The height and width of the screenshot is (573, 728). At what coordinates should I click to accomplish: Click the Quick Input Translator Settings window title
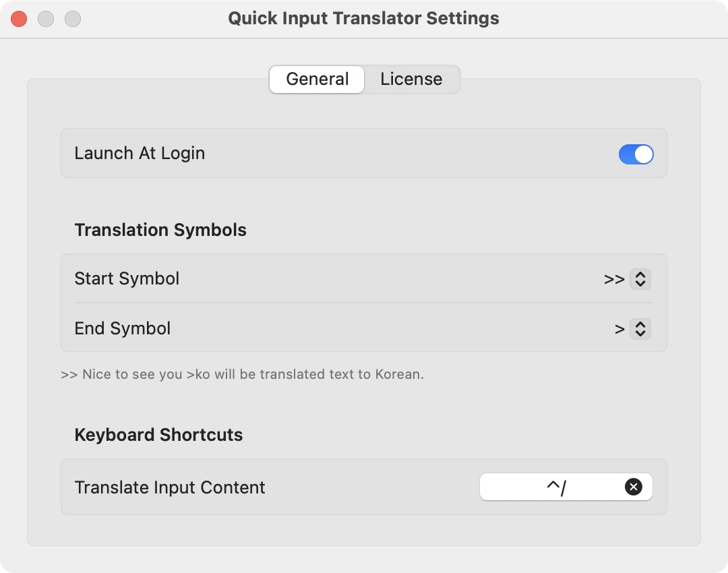[363, 19]
